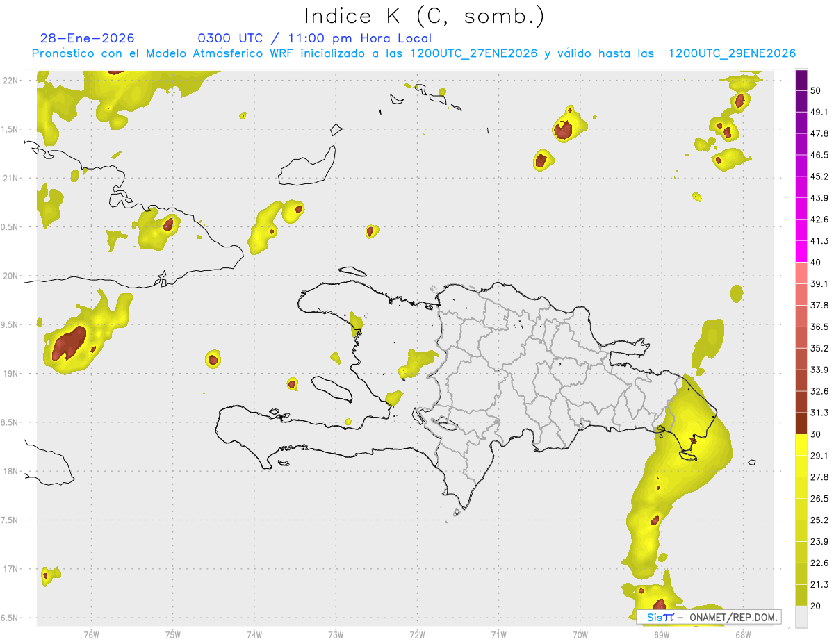Click the "17N" latitude label
Viewport: 834px width, 644px height.
coord(10,569)
